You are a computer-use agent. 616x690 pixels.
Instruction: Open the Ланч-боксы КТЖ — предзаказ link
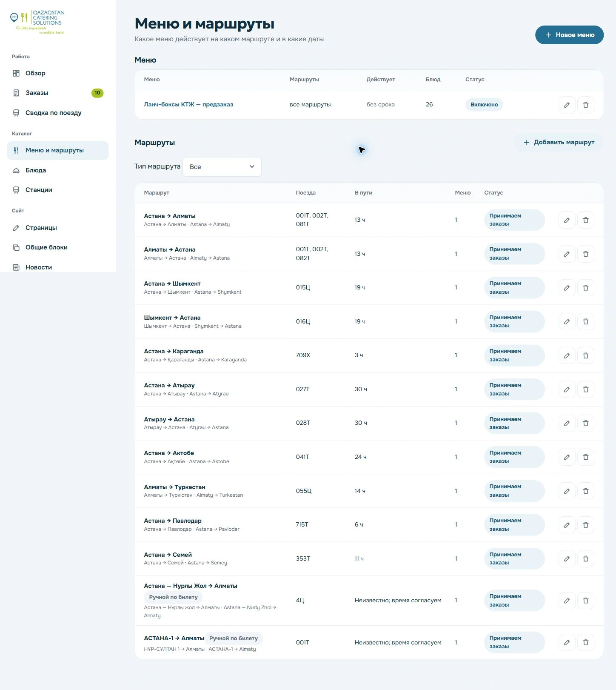(x=188, y=104)
